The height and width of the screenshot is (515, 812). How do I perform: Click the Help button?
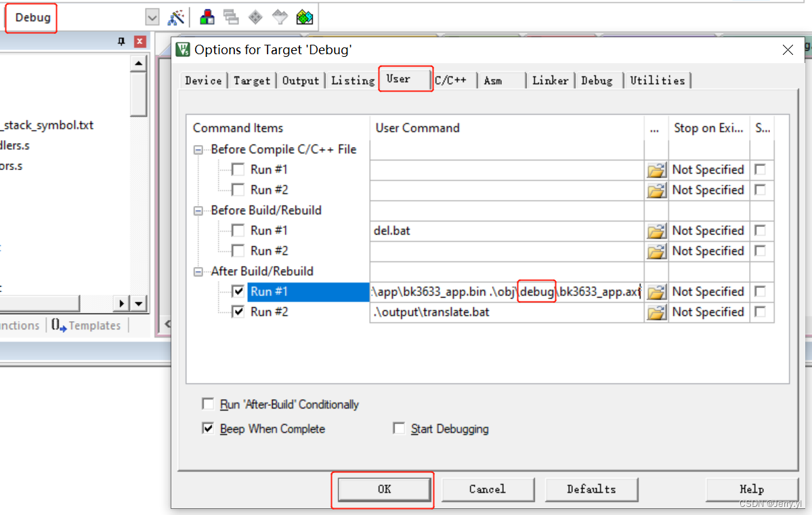coord(752,490)
